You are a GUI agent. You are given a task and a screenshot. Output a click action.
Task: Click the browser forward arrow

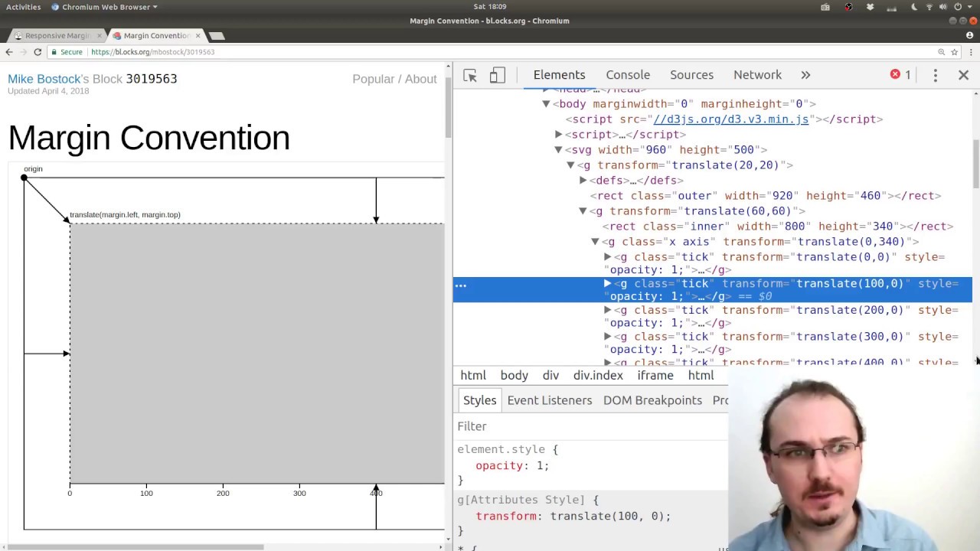(x=24, y=52)
